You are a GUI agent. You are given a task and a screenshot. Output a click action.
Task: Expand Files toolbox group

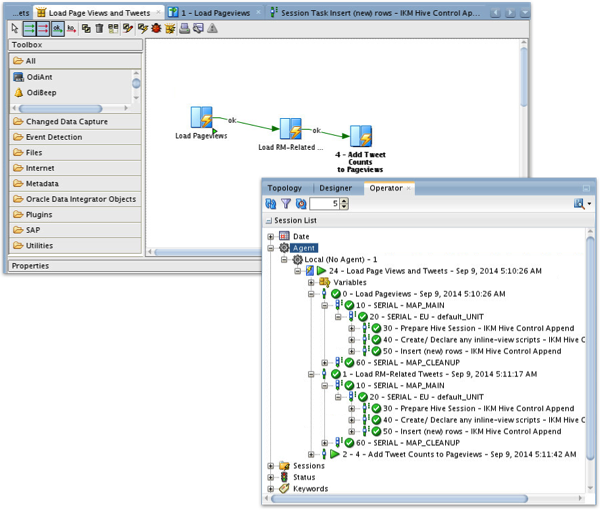[75, 153]
